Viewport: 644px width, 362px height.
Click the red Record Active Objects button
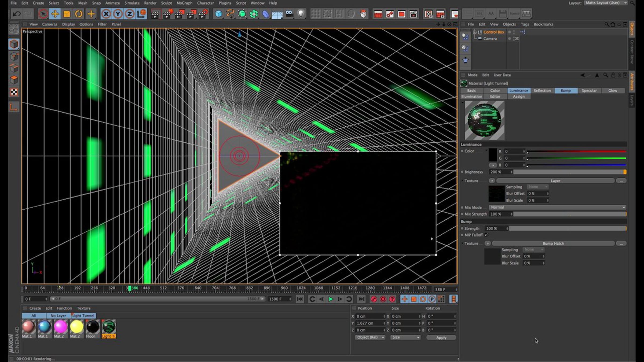pyautogui.click(x=374, y=299)
